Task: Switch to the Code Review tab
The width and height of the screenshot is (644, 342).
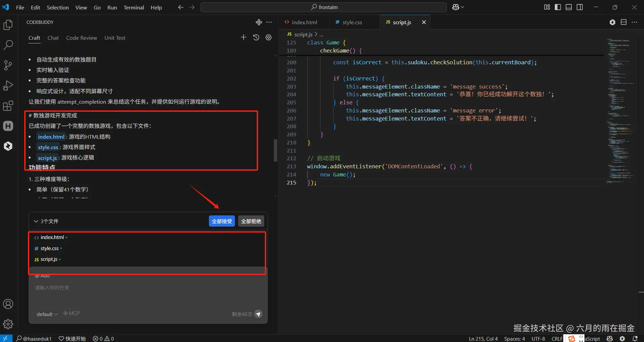Action: (x=81, y=38)
